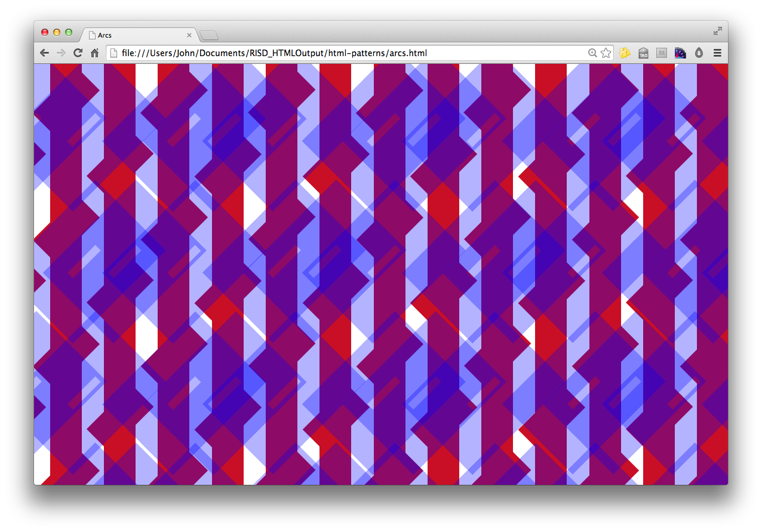
Task: Click the zoom magnifier in the address bar
Action: [592, 53]
